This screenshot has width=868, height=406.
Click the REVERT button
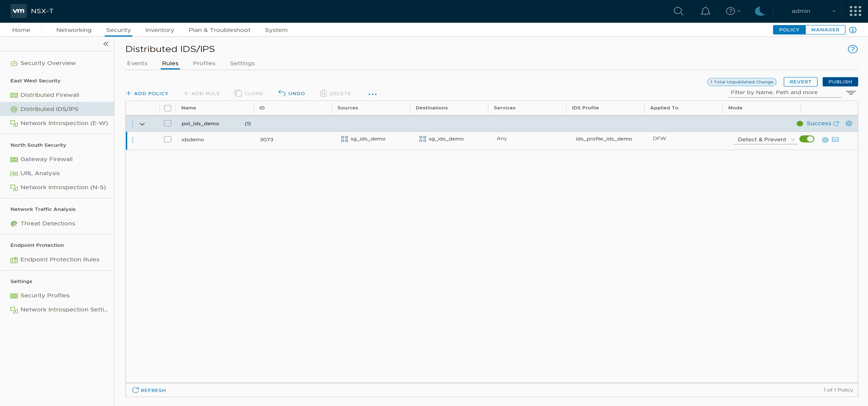(800, 82)
